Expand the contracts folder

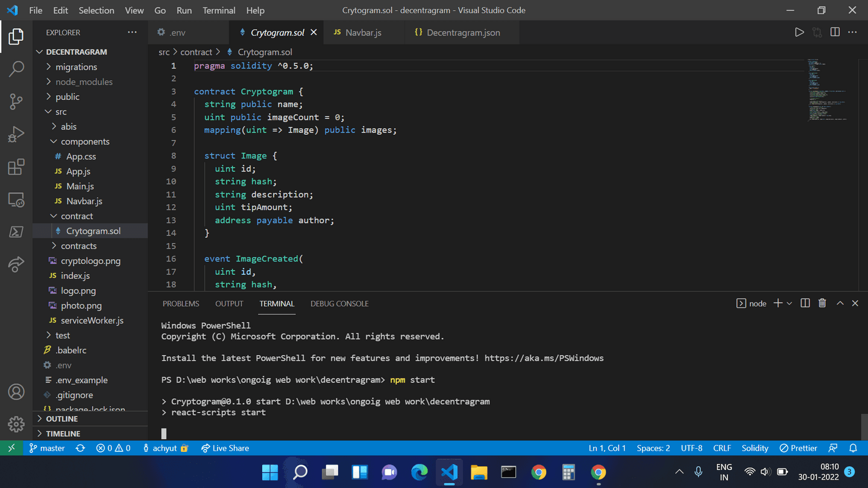90,246
